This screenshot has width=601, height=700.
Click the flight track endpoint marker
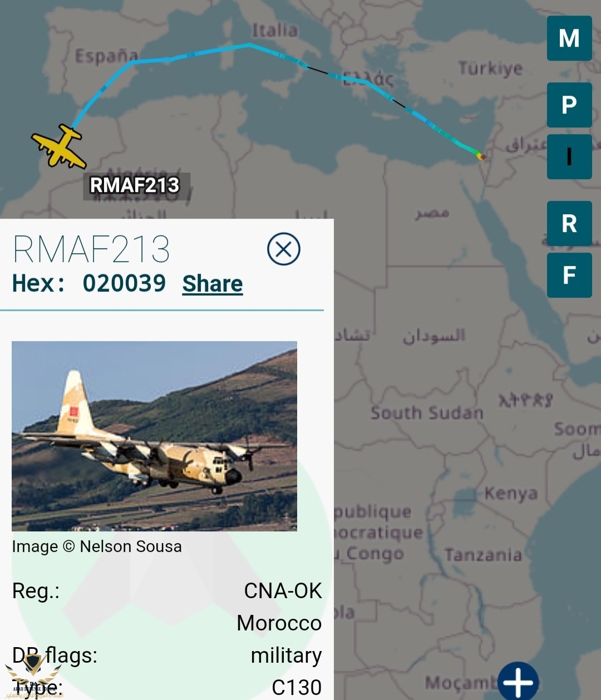click(x=482, y=157)
